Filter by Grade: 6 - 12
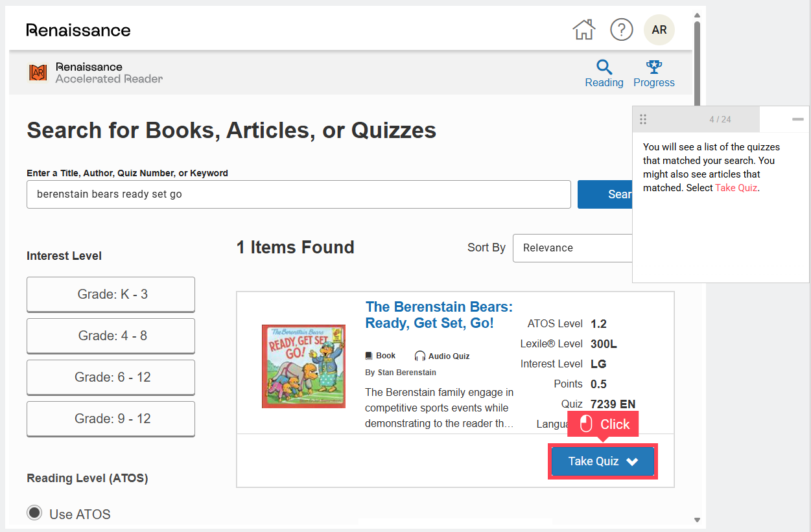The height and width of the screenshot is (532, 811). [111, 377]
